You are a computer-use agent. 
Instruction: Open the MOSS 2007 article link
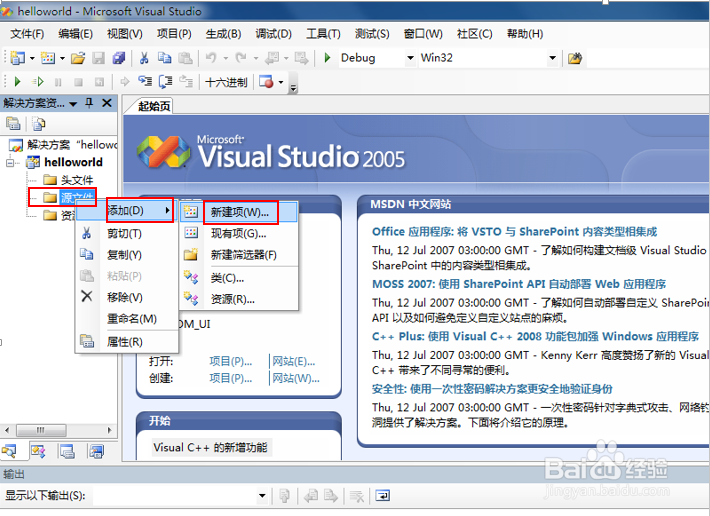click(518, 284)
